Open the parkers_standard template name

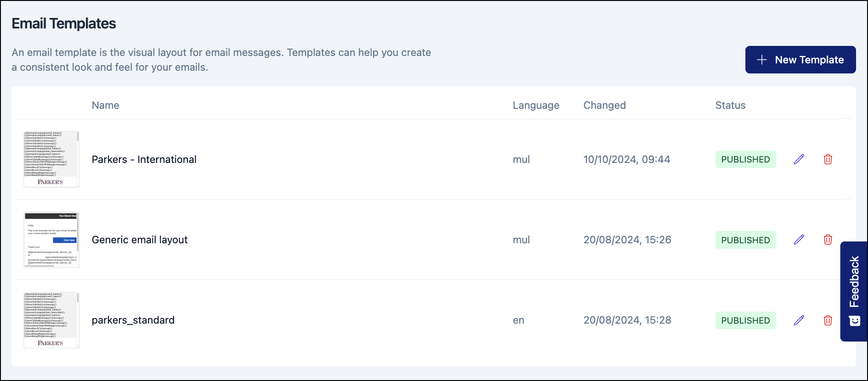click(x=133, y=320)
